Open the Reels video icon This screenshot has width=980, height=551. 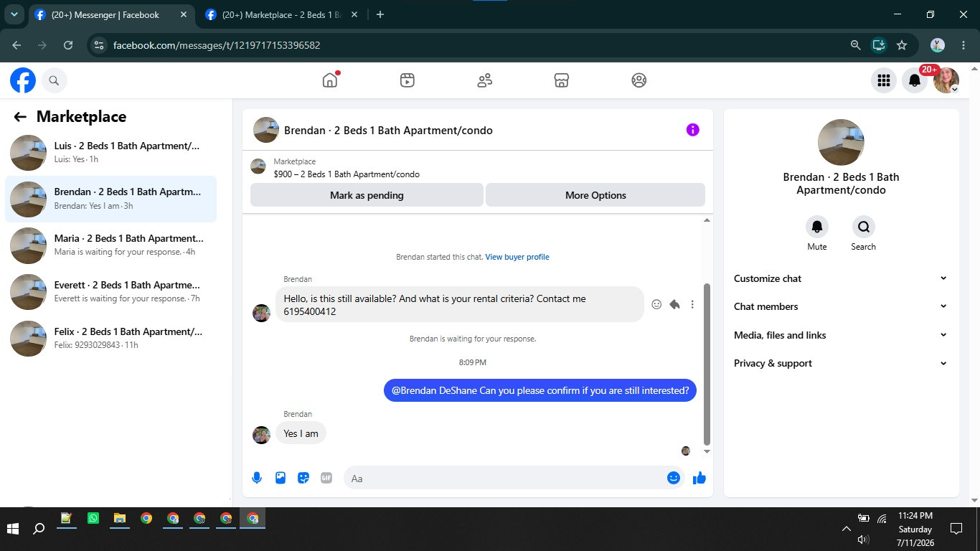pos(407,80)
